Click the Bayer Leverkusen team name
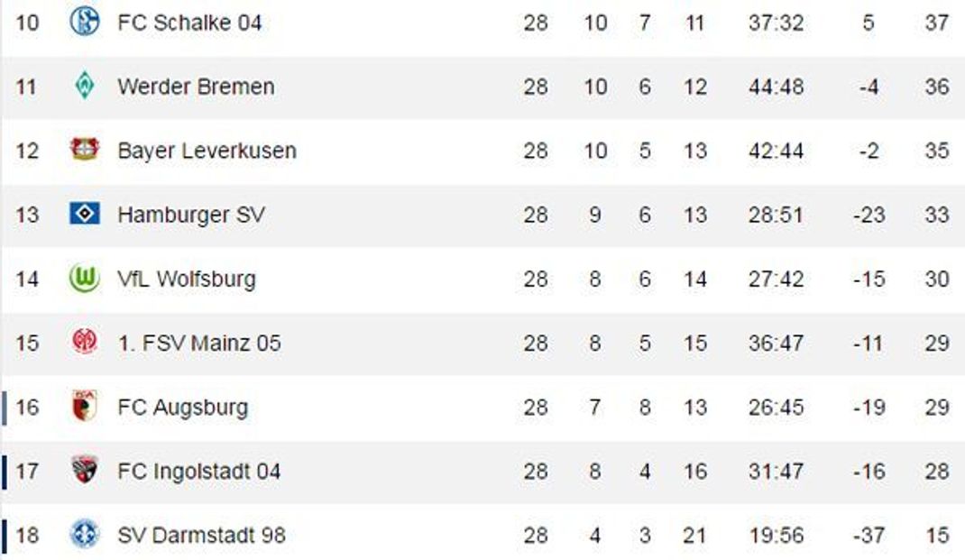This screenshot has height=560, width=965. tap(207, 151)
